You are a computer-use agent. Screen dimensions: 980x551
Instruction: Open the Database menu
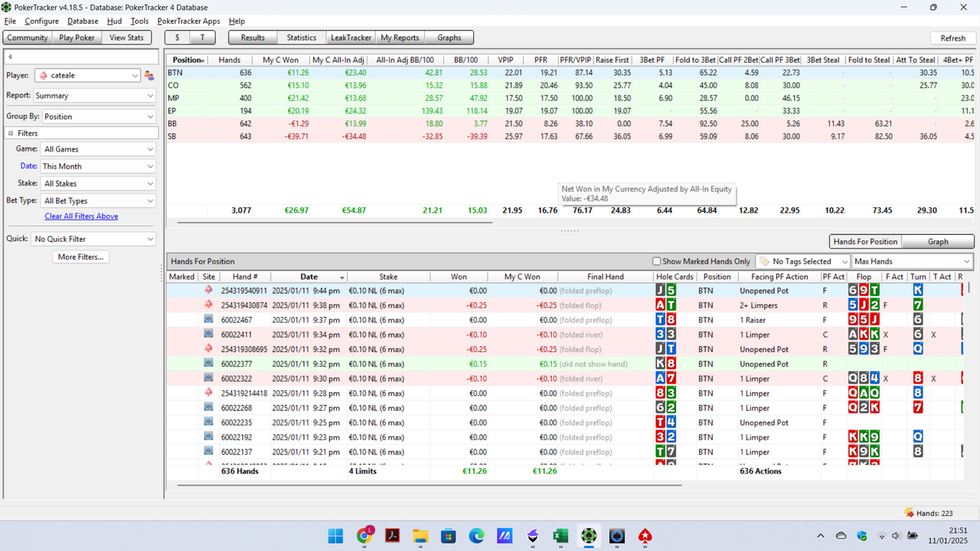tap(83, 21)
